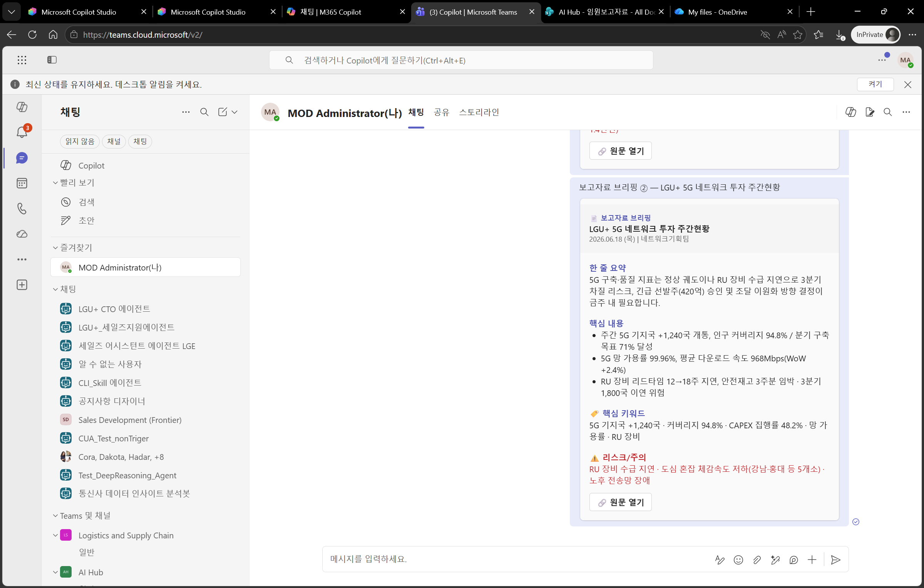
Task: Toggle the 채널 filter chip
Action: tap(114, 142)
